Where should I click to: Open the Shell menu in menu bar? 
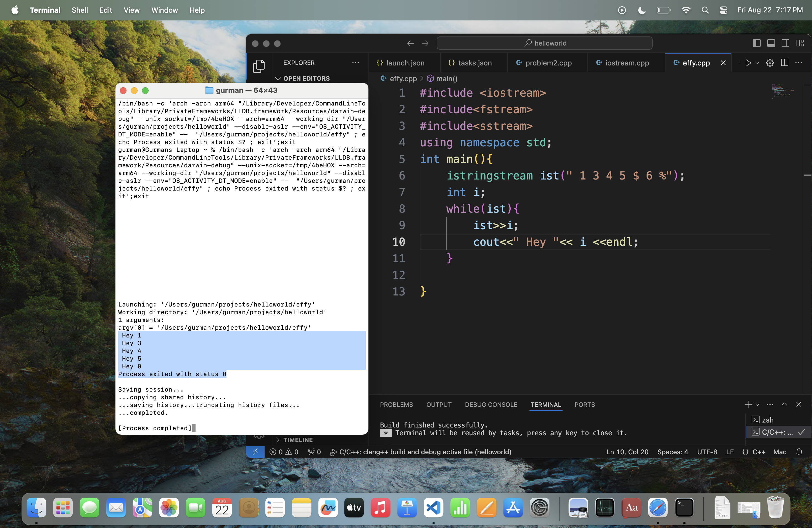point(80,10)
